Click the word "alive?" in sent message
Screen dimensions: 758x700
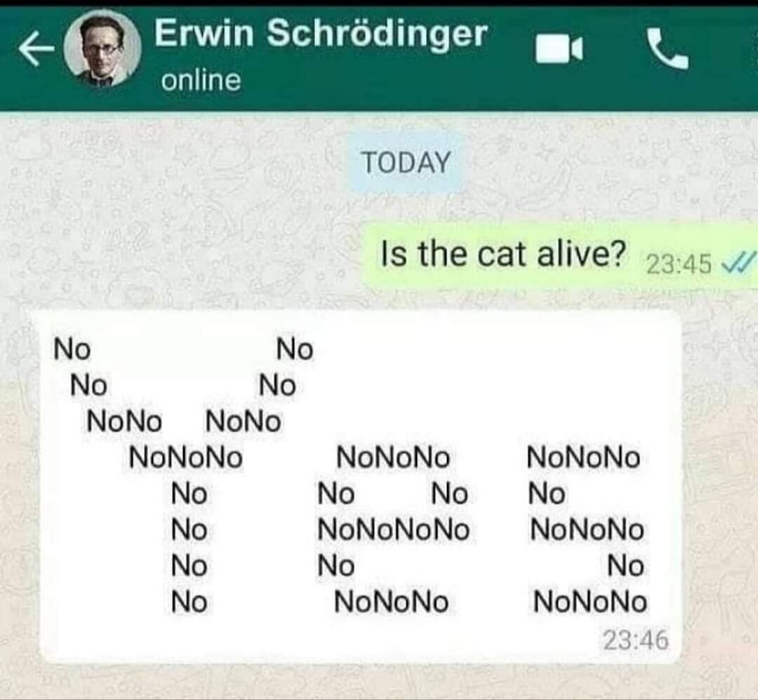click(582, 254)
